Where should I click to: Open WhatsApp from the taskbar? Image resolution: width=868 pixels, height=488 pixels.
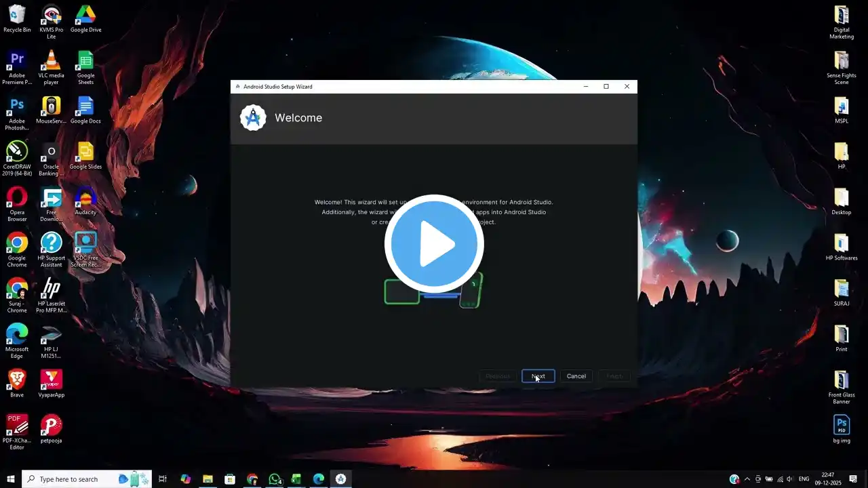[x=275, y=479]
